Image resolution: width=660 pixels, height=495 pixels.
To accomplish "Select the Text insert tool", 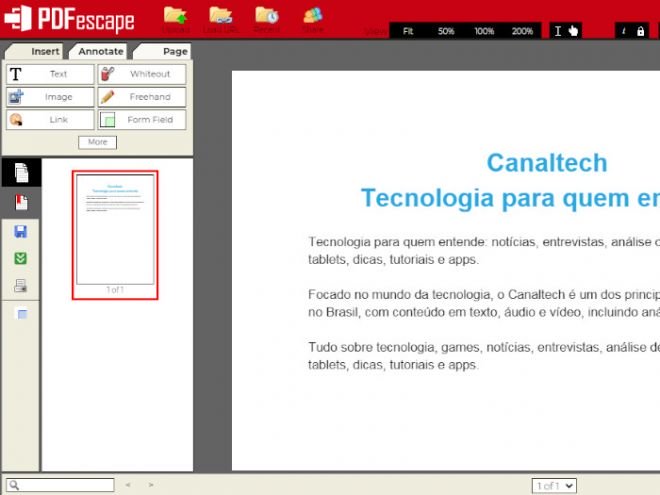I will coord(50,74).
